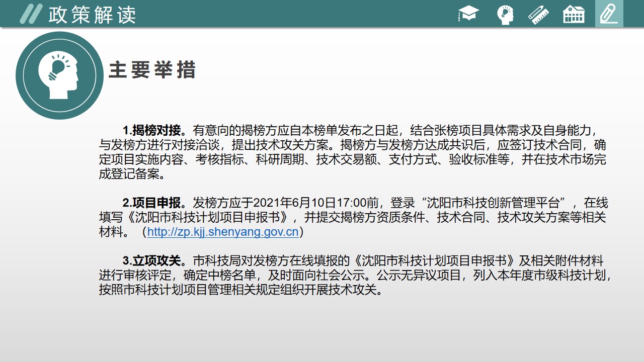Click the bold 3.立项攻关 label
The height and width of the screenshot is (362, 644).
point(151,261)
